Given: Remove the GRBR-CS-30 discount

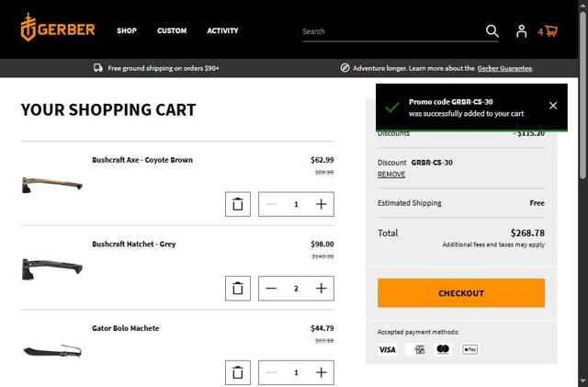Looking at the screenshot, I should (x=391, y=175).
